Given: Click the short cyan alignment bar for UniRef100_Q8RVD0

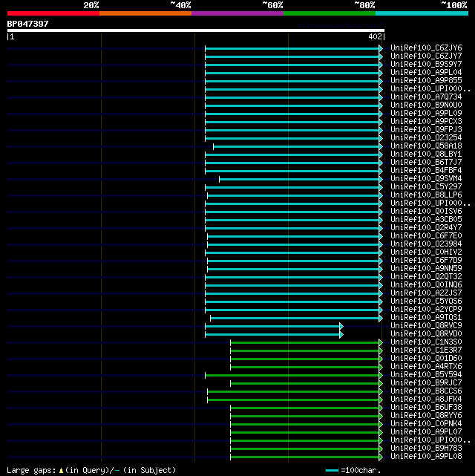Looking at the screenshot, I should [x=274, y=334].
